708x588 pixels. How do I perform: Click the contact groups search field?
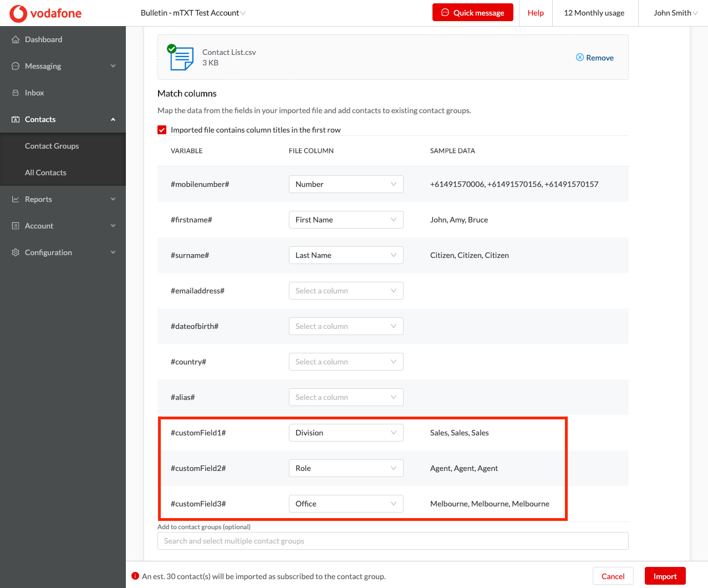393,541
